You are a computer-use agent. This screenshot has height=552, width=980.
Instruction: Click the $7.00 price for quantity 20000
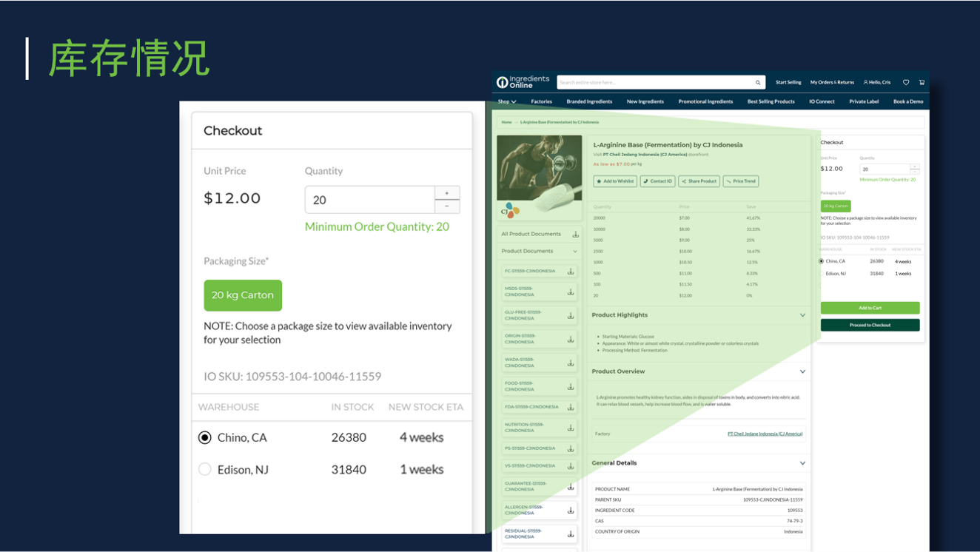684,218
